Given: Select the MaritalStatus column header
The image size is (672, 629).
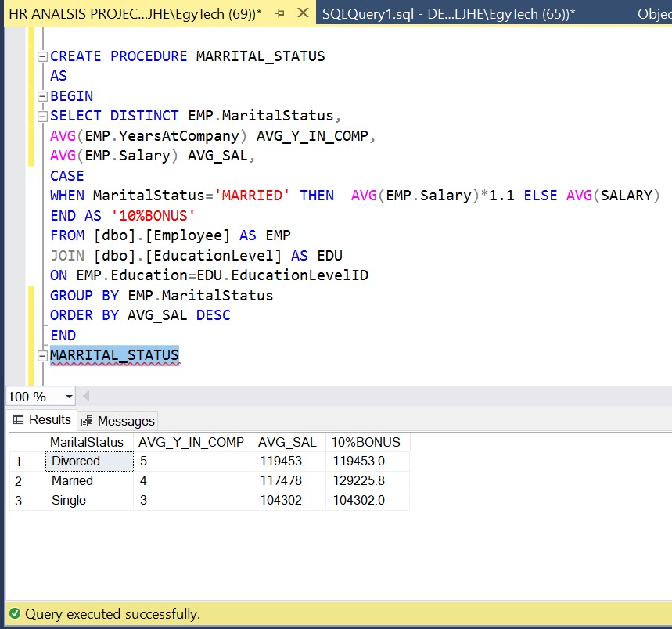Looking at the screenshot, I should pyautogui.click(x=89, y=442).
